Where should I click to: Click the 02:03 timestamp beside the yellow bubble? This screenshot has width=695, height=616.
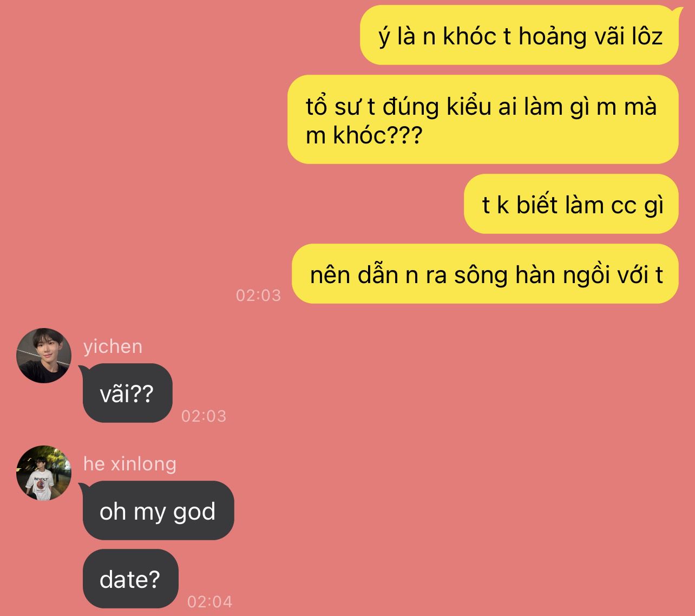tap(258, 295)
